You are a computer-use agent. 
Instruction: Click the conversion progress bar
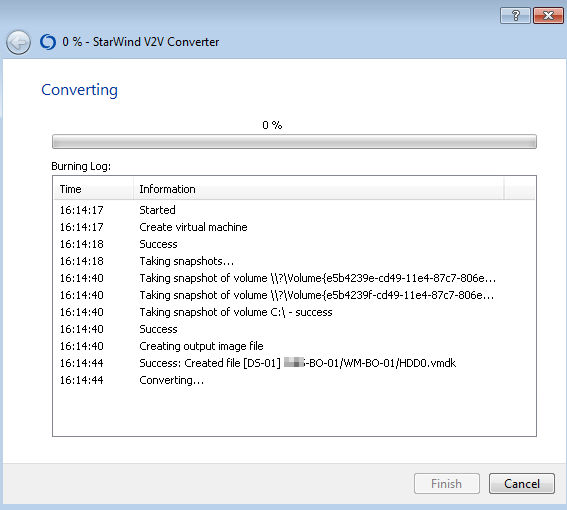[294, 141]
